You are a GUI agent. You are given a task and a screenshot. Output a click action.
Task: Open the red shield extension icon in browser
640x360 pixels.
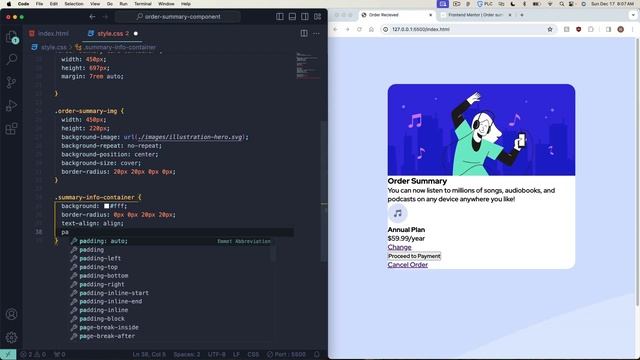point(578,29)
